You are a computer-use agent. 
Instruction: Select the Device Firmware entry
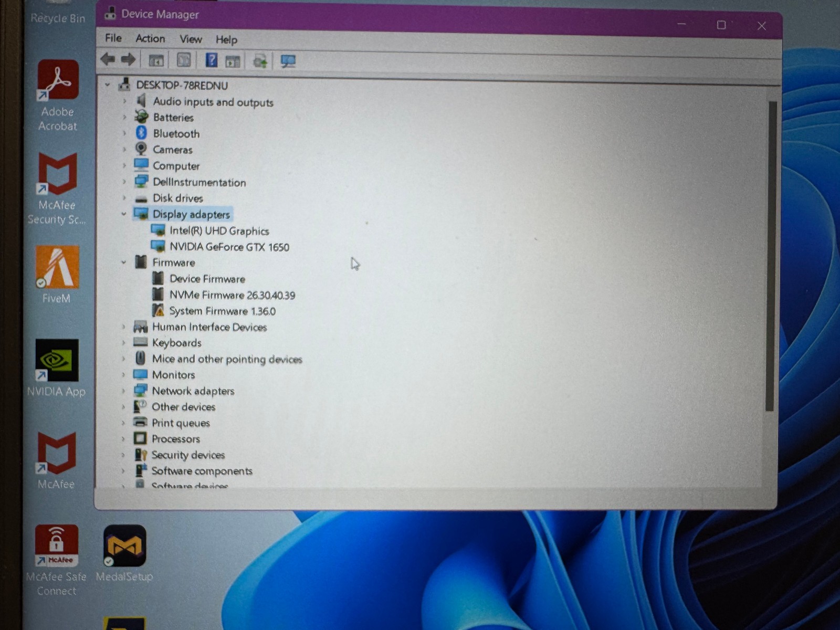click(207, 279)
